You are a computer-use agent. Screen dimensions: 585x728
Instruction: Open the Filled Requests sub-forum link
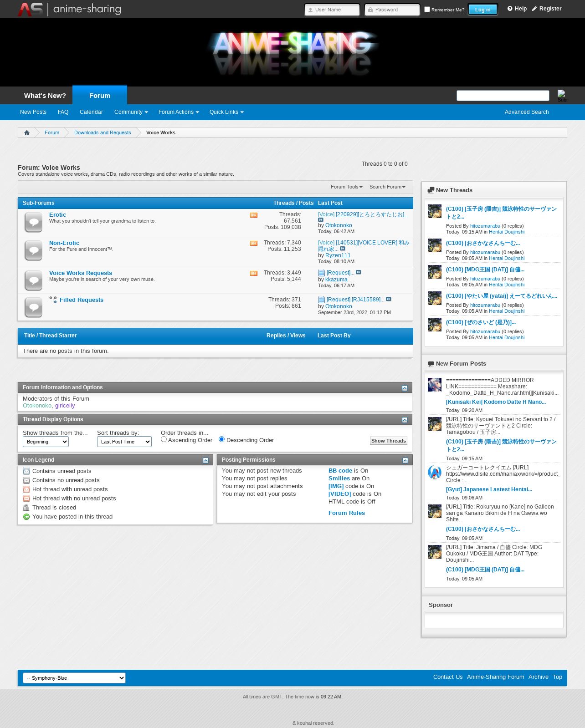[x=82, y=300]
